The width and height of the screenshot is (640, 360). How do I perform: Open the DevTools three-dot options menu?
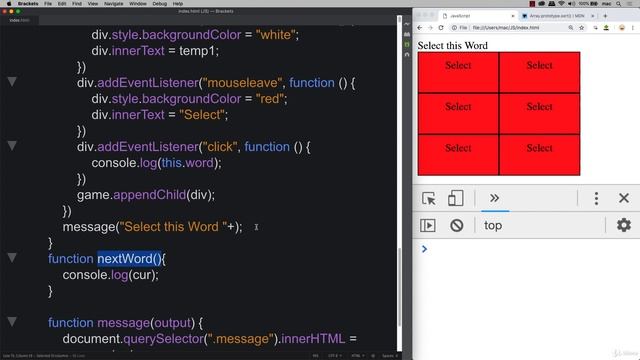[596, 198]
